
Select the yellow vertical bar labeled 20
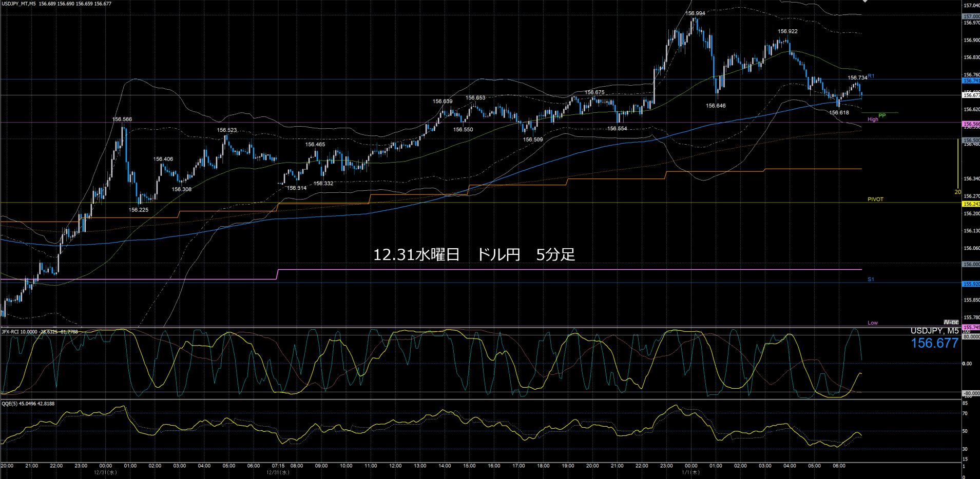957,164
